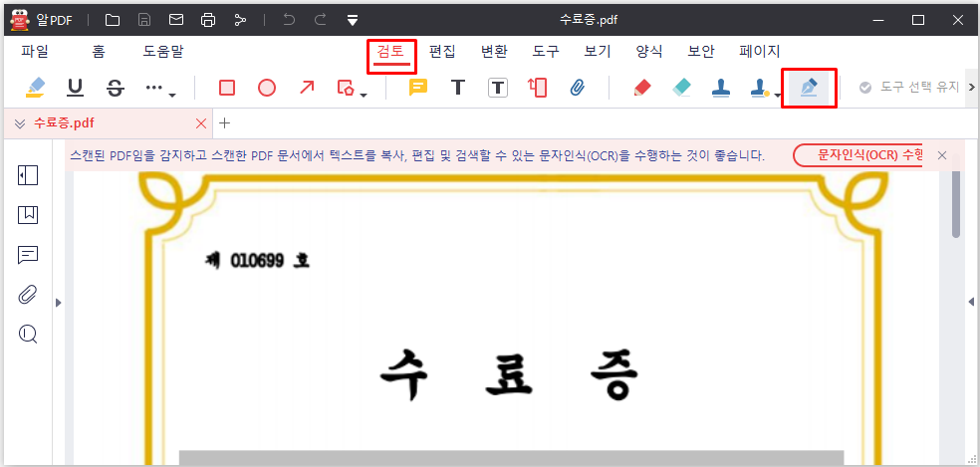
Task: Print the document with the printer icon
Action: click(208, 20)
